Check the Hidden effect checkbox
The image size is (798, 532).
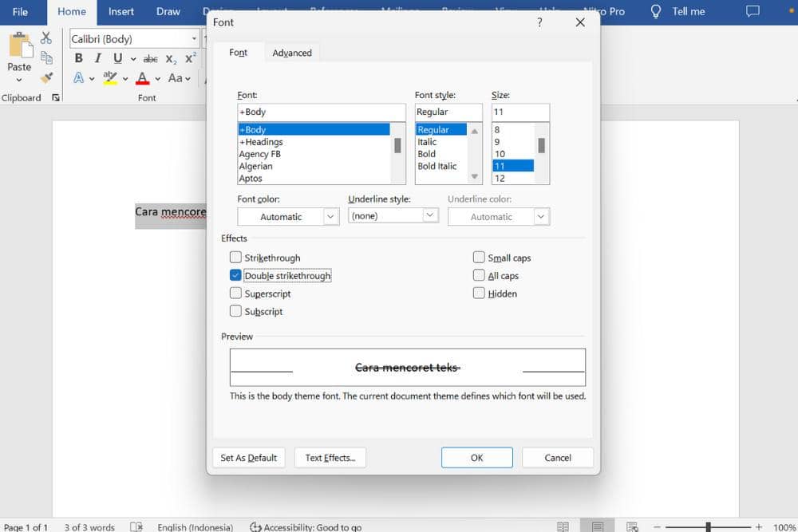[x=479, y=294]
